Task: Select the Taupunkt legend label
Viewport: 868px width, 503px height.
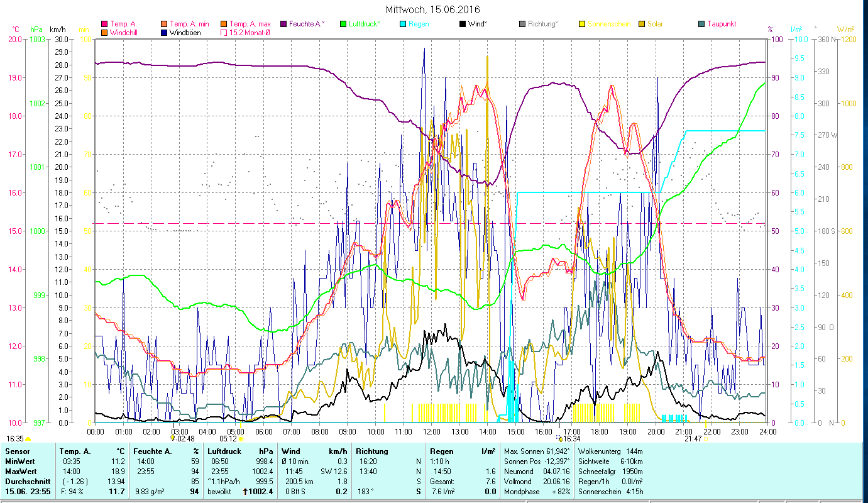Action: coord(722,24)
